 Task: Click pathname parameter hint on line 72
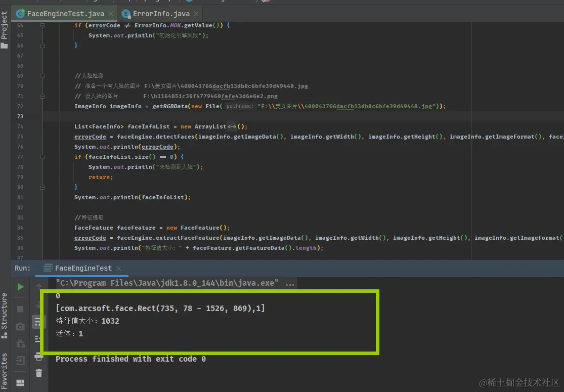click(240, 106)
